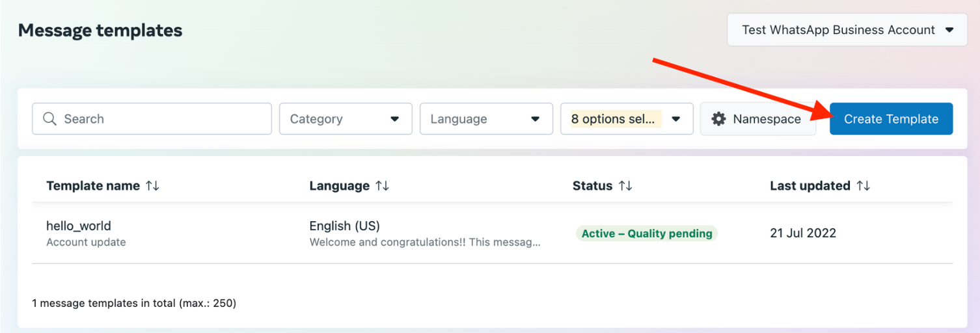Click the Namespace gear icon
Image resolution: width=980 pixels, height=333 pixels.
(718, 119)
